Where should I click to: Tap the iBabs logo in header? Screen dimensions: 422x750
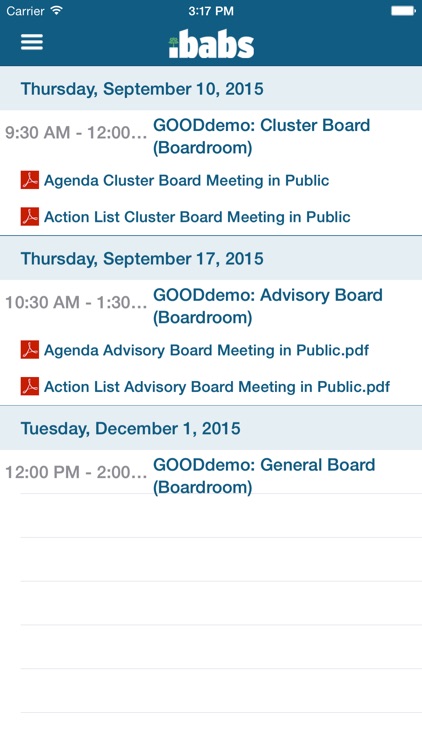pos(211,44)
